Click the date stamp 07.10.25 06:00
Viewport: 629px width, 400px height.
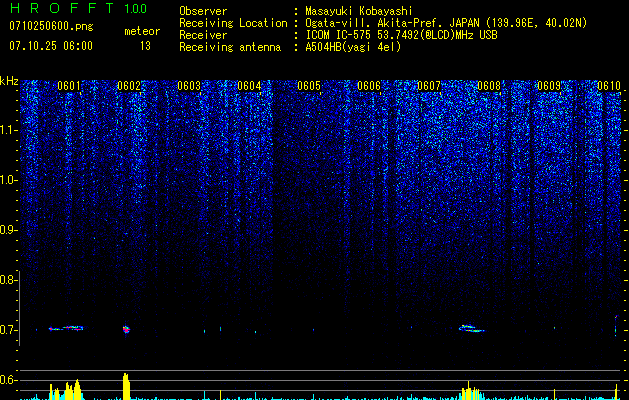point(51,46)
